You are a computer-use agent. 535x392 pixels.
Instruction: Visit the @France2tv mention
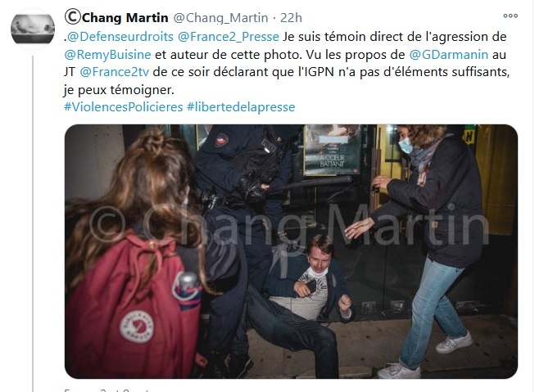pyautogui.click(x=115, y=72)
